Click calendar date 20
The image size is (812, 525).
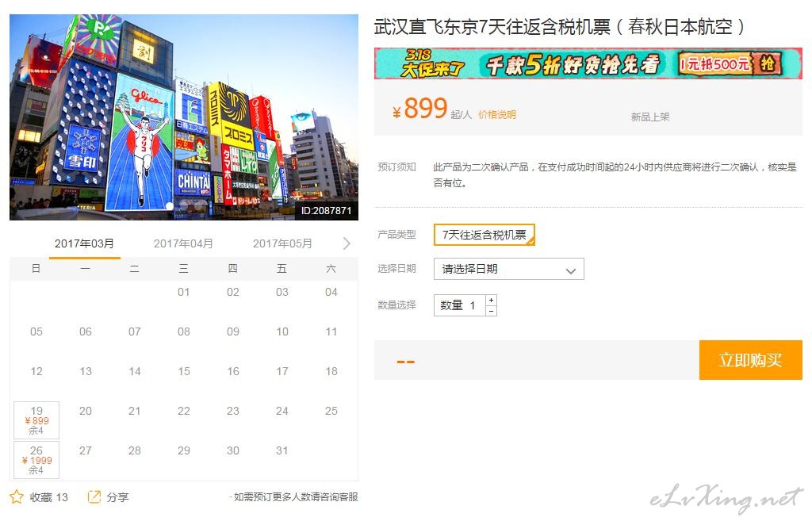(x=86, y=411)
